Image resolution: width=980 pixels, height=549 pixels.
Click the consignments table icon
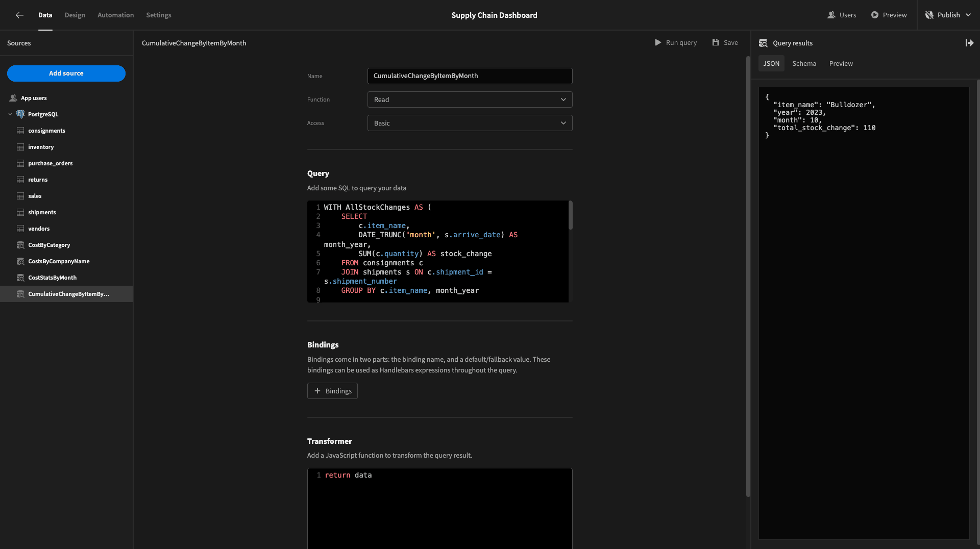coord(20,131)
